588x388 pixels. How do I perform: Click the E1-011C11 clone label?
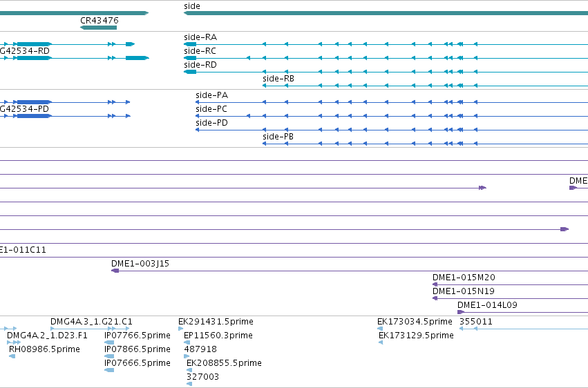tap(23, 250)
